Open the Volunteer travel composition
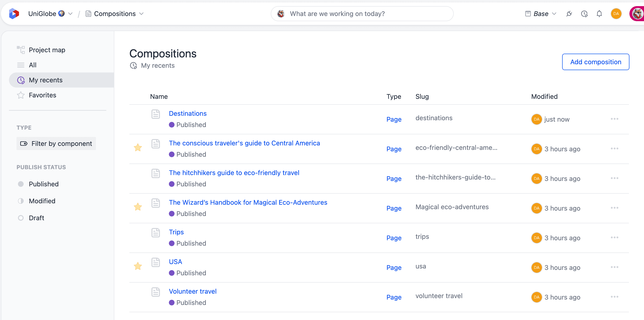This screenshot has width=644, height=320. point(193,291)
